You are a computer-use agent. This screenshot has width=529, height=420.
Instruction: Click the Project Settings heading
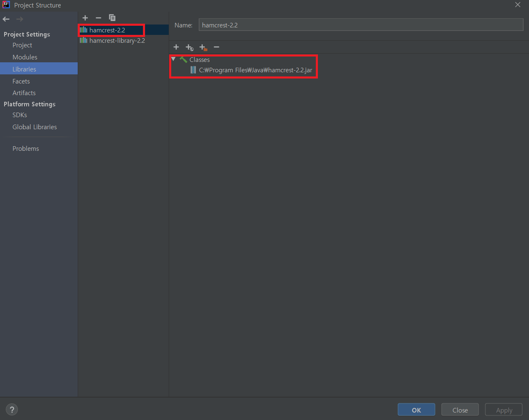click(x=27, y=34)
